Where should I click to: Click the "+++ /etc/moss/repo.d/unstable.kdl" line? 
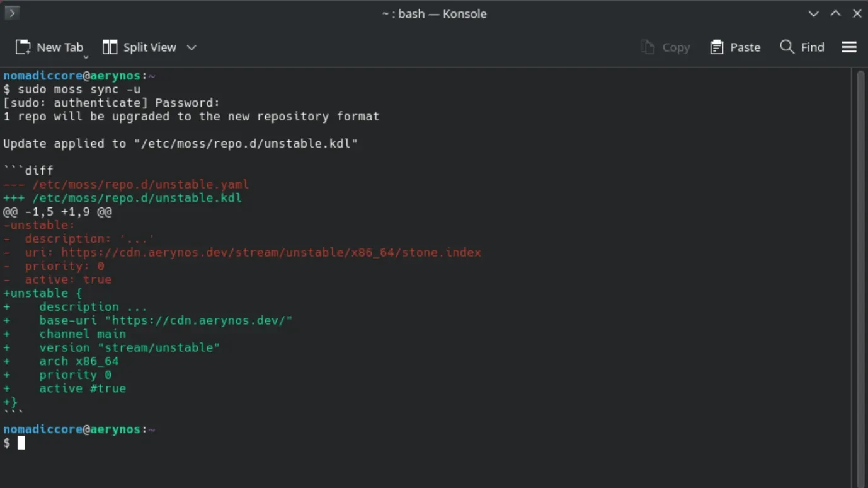pos(123,198)
